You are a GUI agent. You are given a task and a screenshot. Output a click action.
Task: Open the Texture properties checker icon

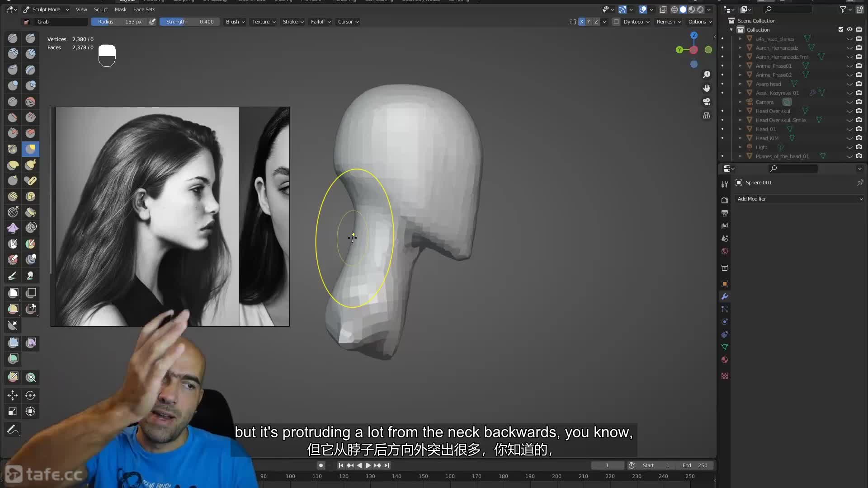725,376
